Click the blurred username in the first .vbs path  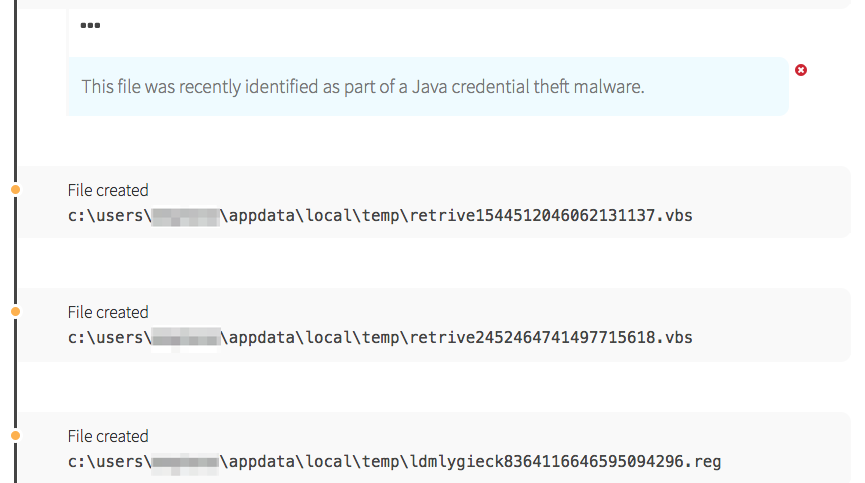point(185,215)
